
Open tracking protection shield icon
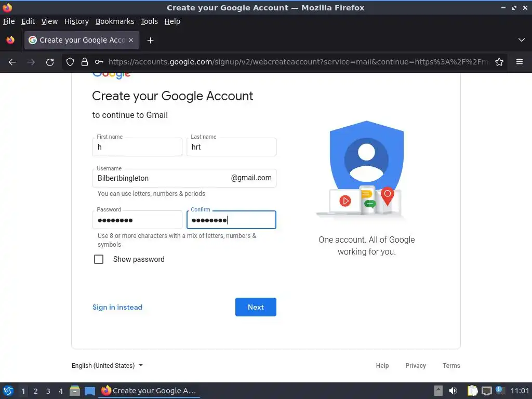70,62
